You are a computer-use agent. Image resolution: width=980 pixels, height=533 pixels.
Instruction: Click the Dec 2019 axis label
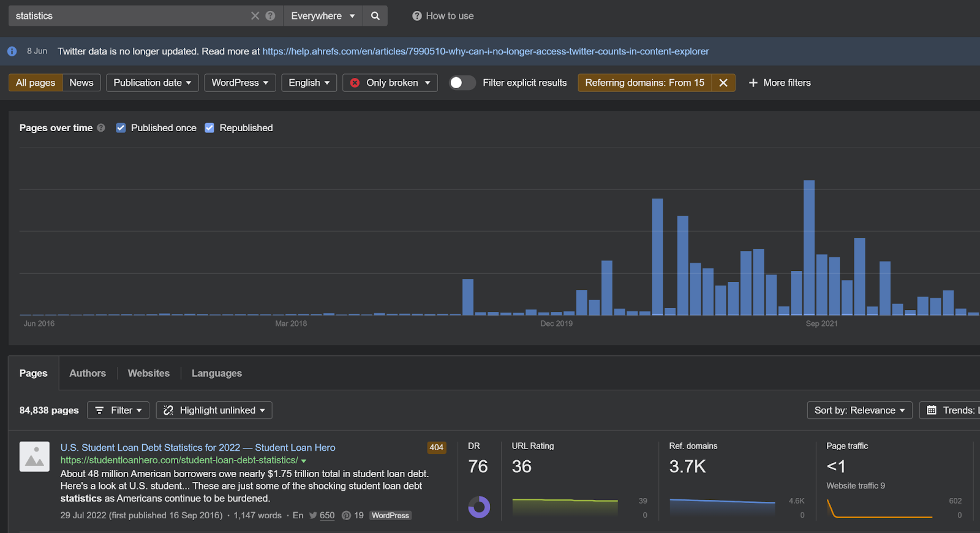pyautogui.click(x=556, y=323)
